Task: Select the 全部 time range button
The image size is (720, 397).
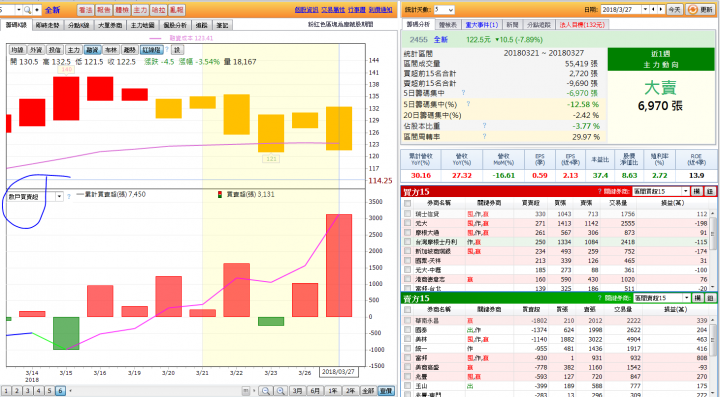Action: point(368,391)
